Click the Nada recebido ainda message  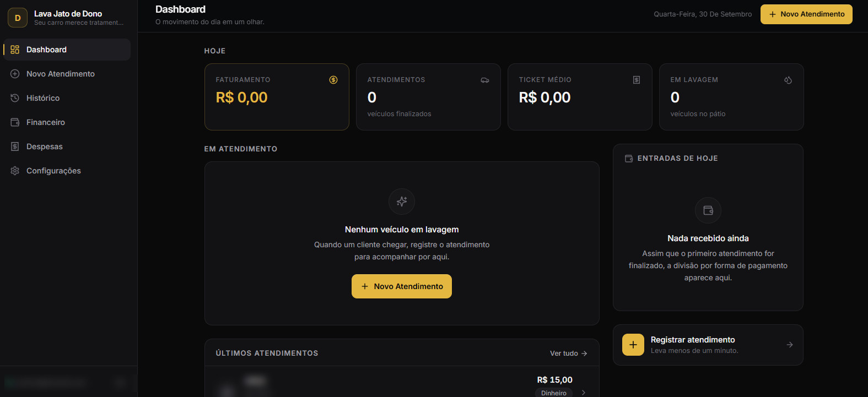pos(708,238)
